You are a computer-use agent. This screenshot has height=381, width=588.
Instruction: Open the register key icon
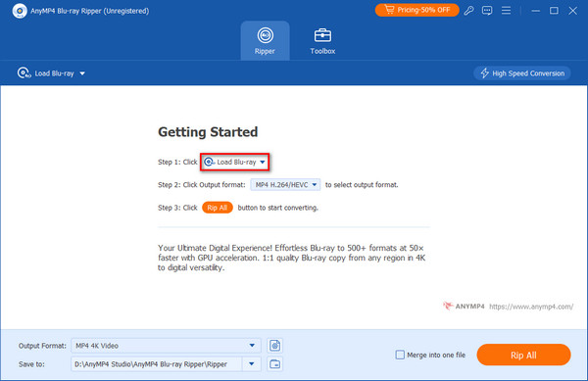point(468,11)
